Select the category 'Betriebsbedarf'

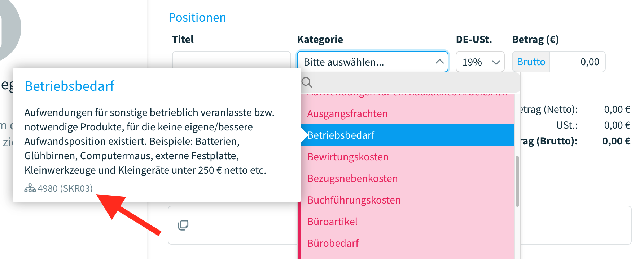(x=341, y=135)
